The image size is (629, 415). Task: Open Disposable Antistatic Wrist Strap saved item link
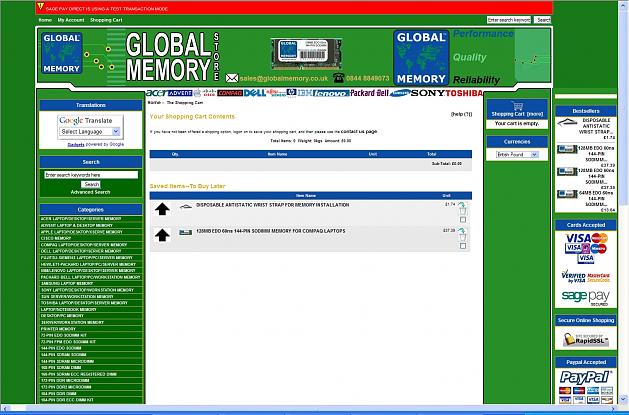(272, 205)
